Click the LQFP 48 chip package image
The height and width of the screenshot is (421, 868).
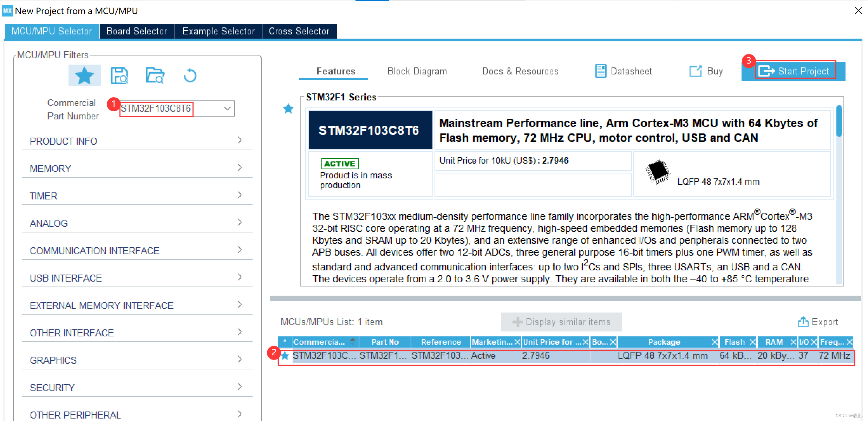[x=658, y=172]
